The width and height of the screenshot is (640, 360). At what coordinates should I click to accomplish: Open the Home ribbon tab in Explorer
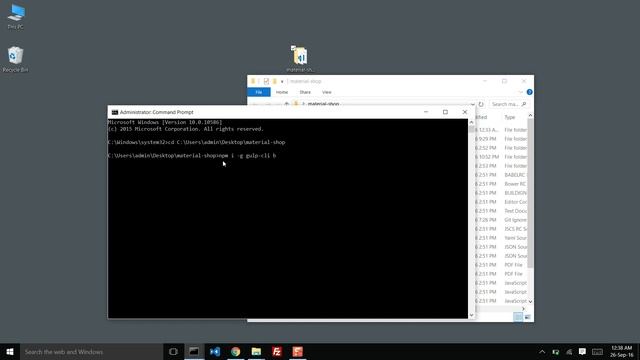pyautogui.click(x=282, y=92)
